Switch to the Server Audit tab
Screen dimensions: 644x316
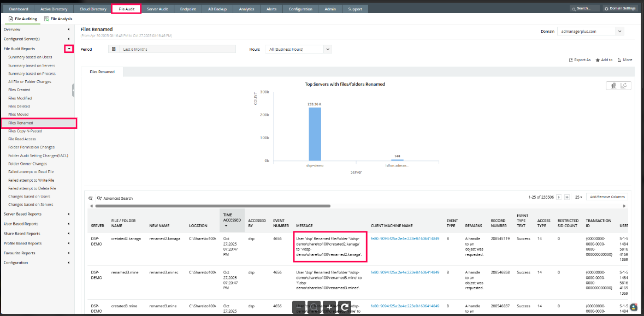click(x=157, y=9)
